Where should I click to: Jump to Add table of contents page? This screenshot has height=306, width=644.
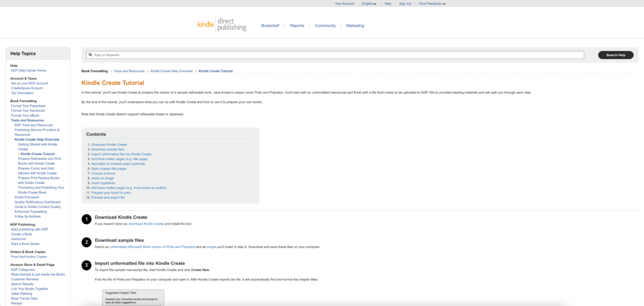pos(118,164)
